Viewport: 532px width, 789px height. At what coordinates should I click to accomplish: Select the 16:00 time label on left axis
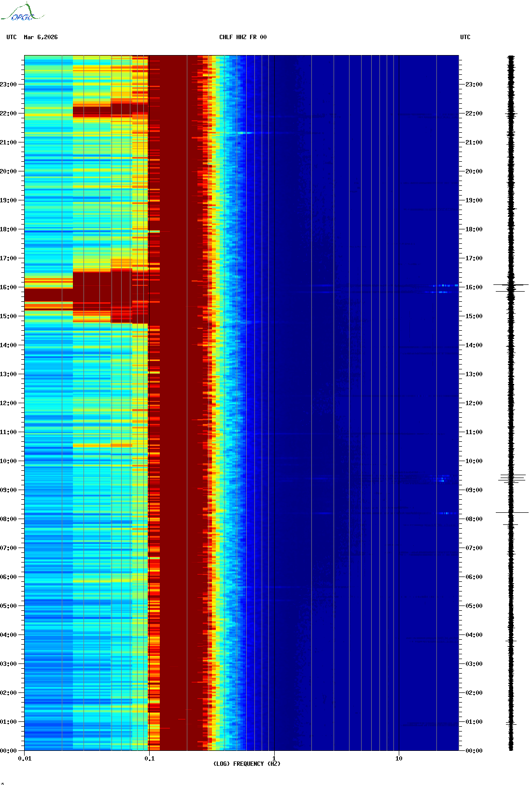pyautogui.click(x=8, y=287)
